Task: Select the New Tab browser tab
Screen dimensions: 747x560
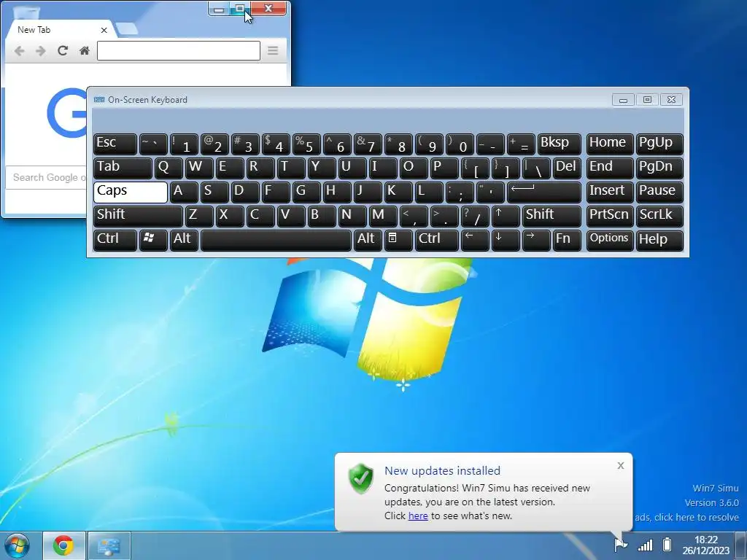Action: click(x=60, y=29)
